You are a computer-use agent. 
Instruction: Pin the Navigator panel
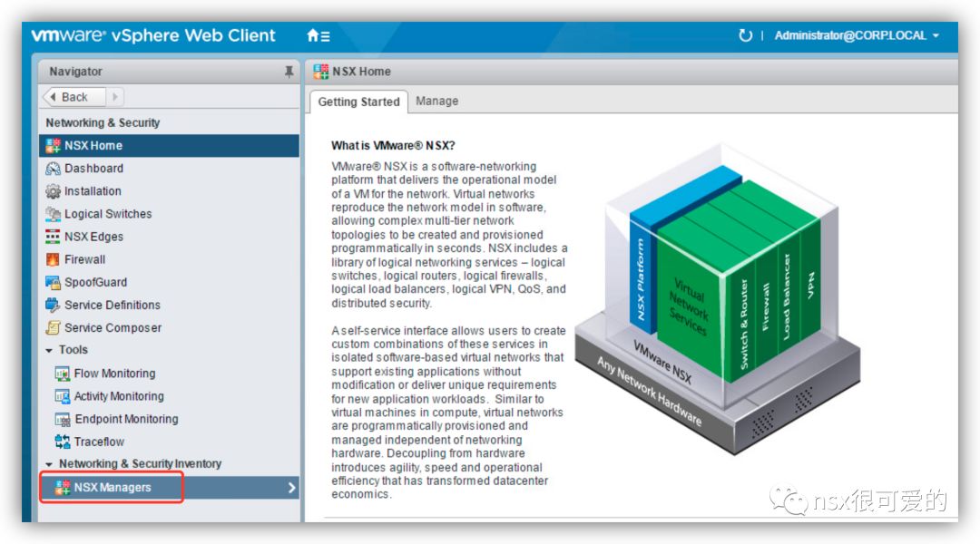[x=289, y=72]
